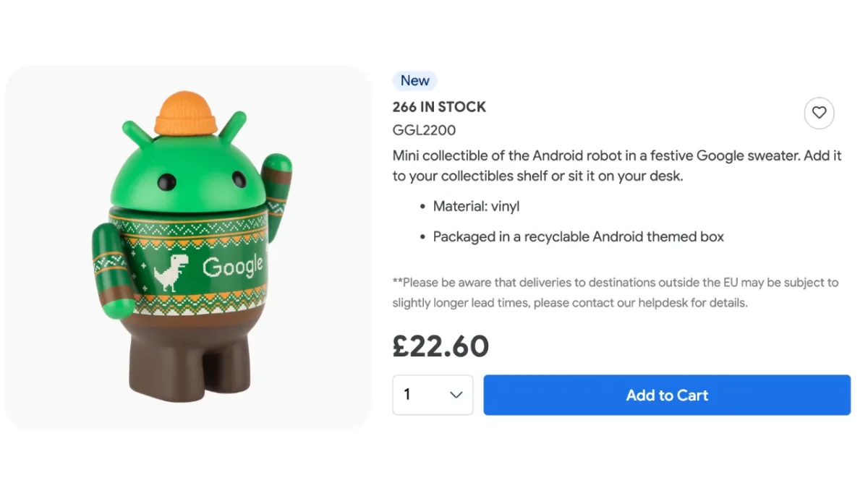The width and height of the screenshot is (868, 488).
Task: Click the orange beanie on the Android figure
Action: [x=187, y=114]
